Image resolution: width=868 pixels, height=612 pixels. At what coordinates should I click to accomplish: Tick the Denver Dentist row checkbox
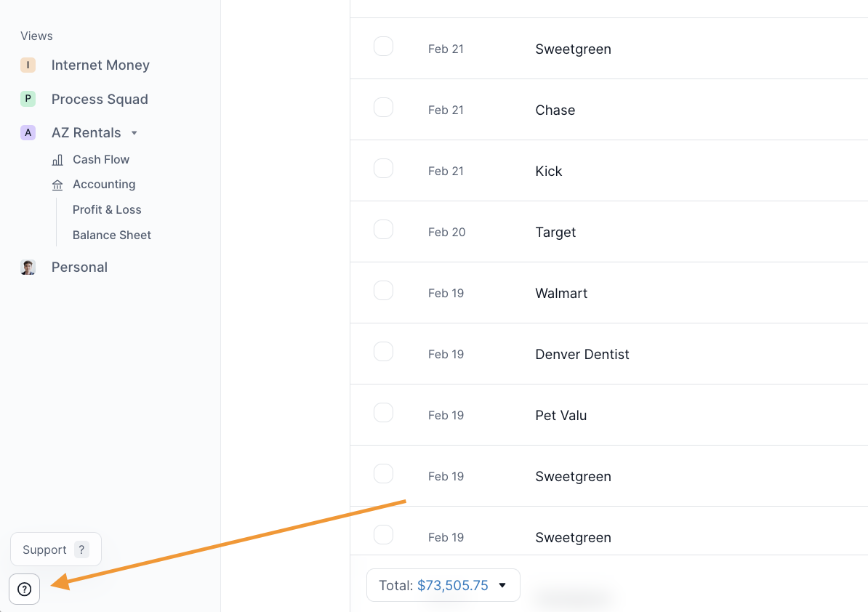[383, 352]
